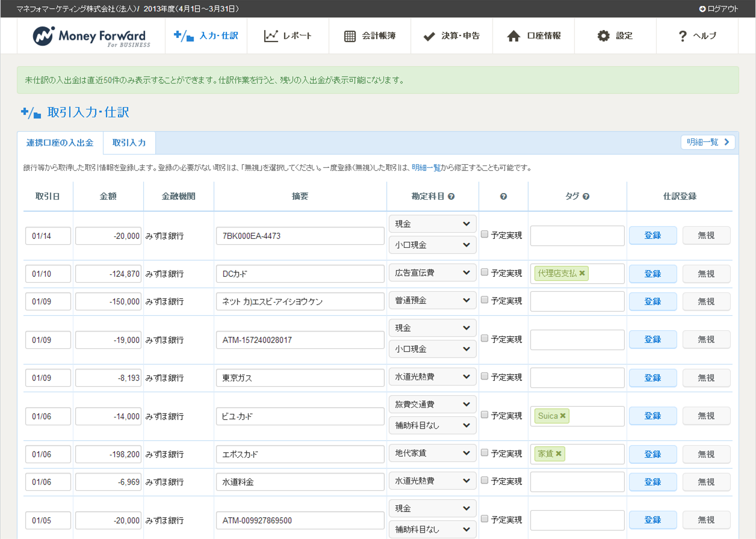Open the 普通預金 account dropdown
756x539 pixels.
pyautogui.click(x=432, y=301)
